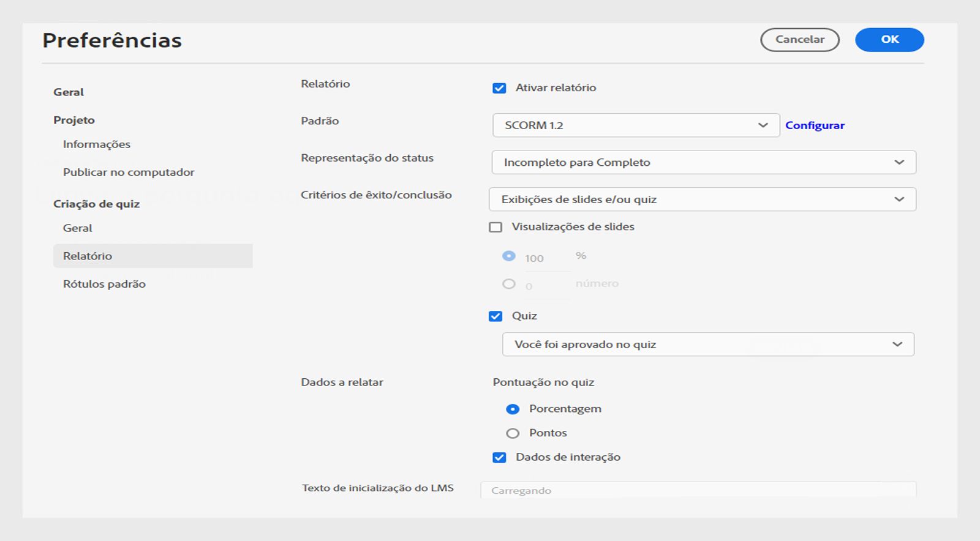This screenshot has height=541, width=980.
Task: Expand the Incompleto para Completo dropdown
Action: [x=703, y=163]
